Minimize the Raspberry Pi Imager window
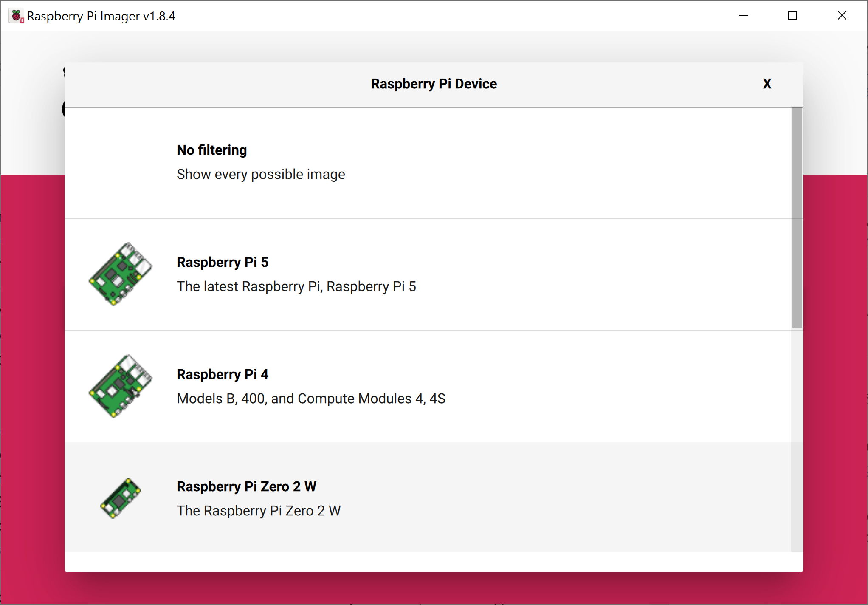This screenshot has height=605, width=868. tap(743, 16)
